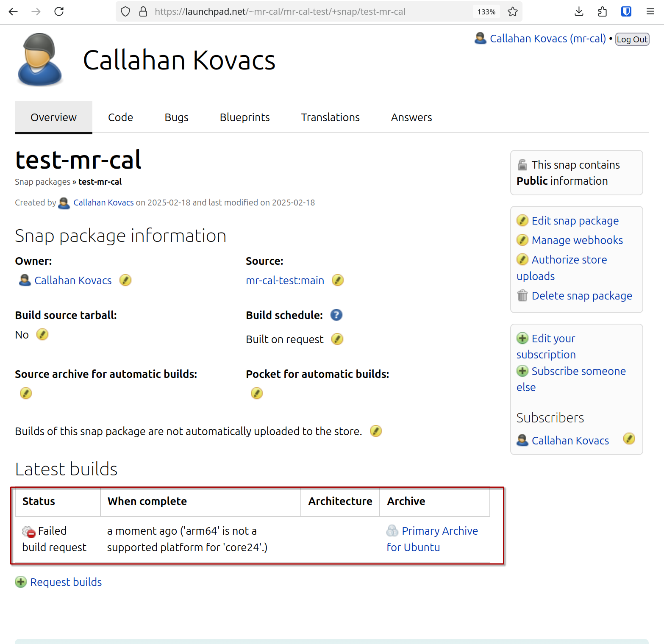Edit the Build source tarball setting
Viewport: 664px width, 644px height.
[x=42, y=334]
